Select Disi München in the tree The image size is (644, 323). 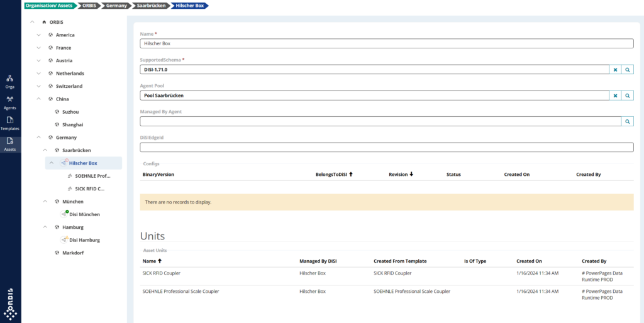(x=84, y=214)
